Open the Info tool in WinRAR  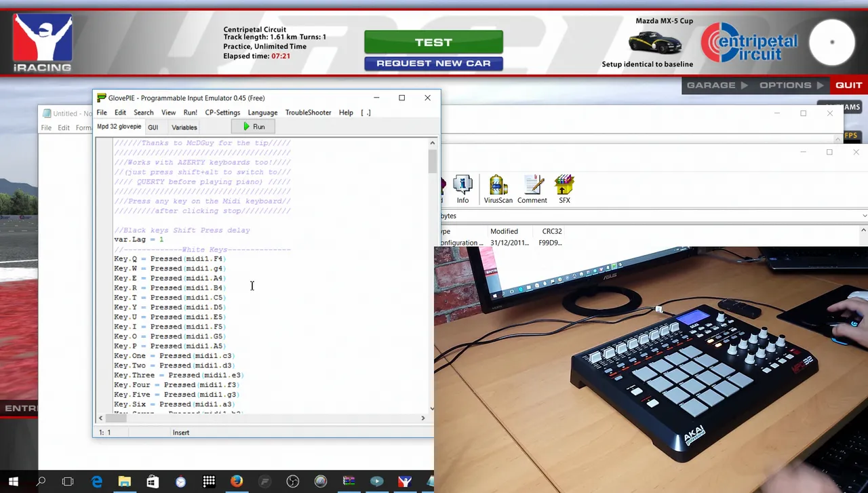(x=462, y=189)
